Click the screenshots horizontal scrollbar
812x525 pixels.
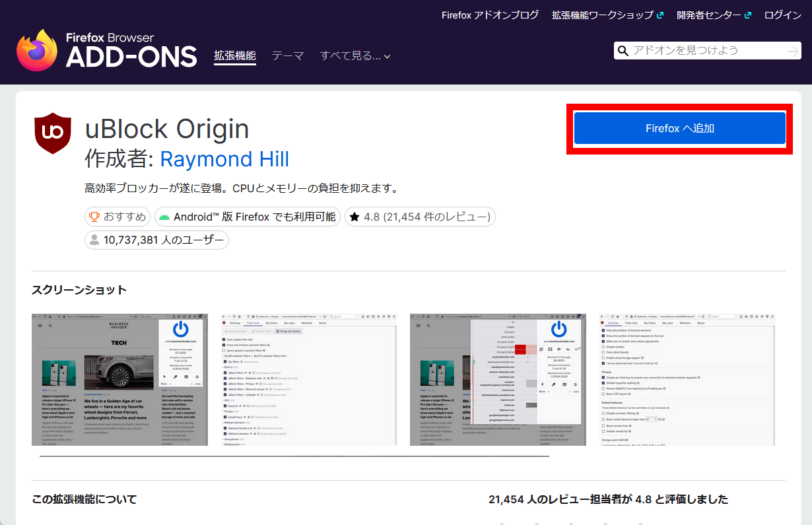click(294, 456)
